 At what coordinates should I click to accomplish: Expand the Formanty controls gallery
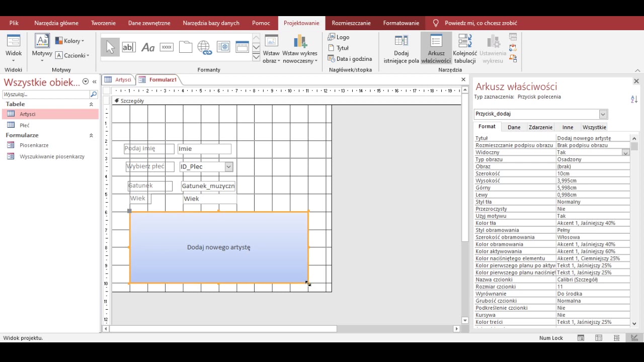click(256, 57)
